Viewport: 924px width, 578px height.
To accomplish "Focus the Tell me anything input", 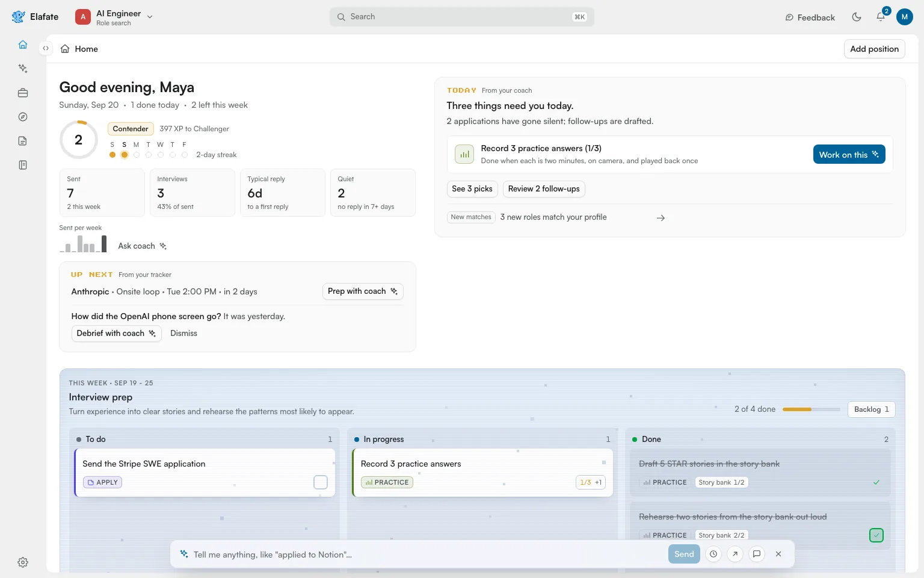I will (x=427, y=555).
